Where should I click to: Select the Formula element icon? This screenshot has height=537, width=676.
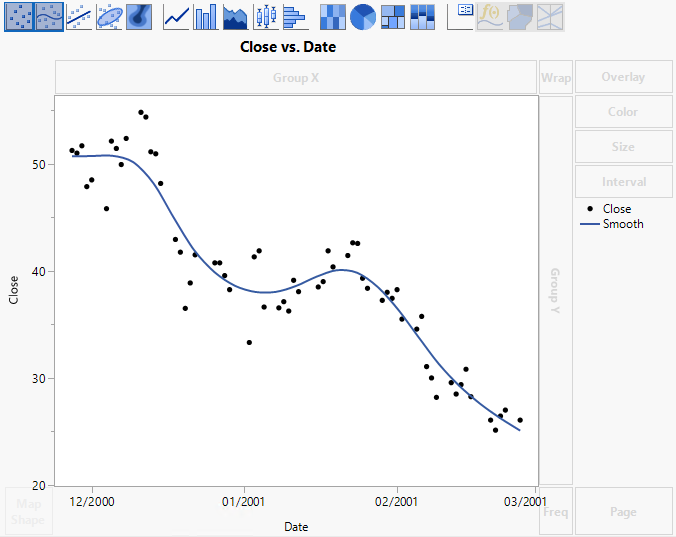pyautogui.click(x=490, y=17)
